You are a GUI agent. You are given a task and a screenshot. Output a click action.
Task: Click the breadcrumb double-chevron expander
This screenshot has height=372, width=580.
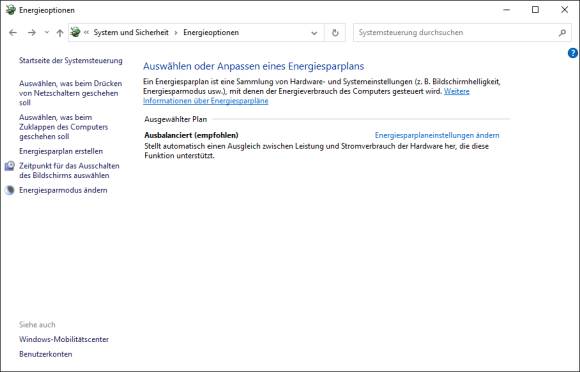click(87, 33)
